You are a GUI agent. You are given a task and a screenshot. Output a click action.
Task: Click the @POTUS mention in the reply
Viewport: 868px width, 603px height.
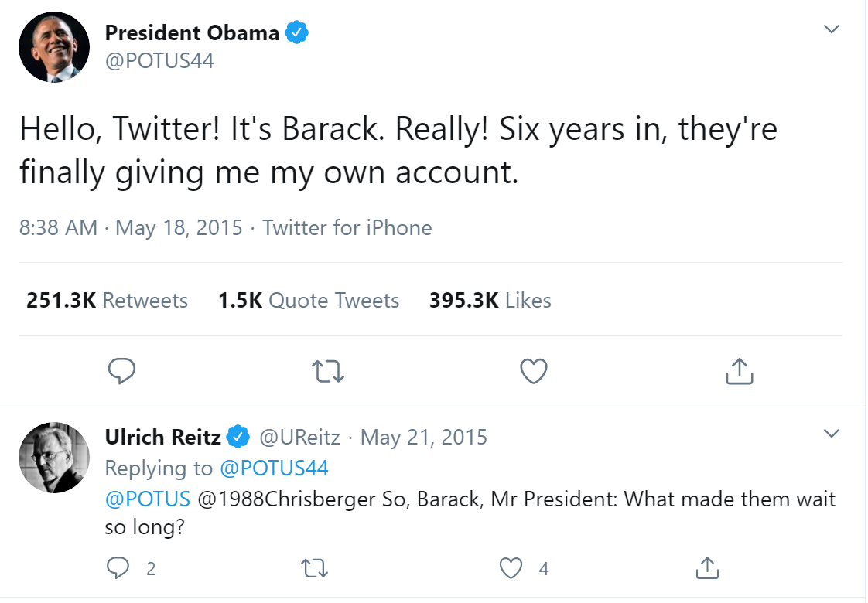[148, 499]
